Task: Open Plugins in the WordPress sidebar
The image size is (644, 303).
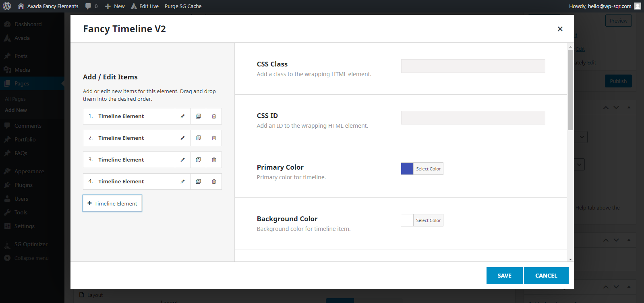Action: (x=32, y=185)
